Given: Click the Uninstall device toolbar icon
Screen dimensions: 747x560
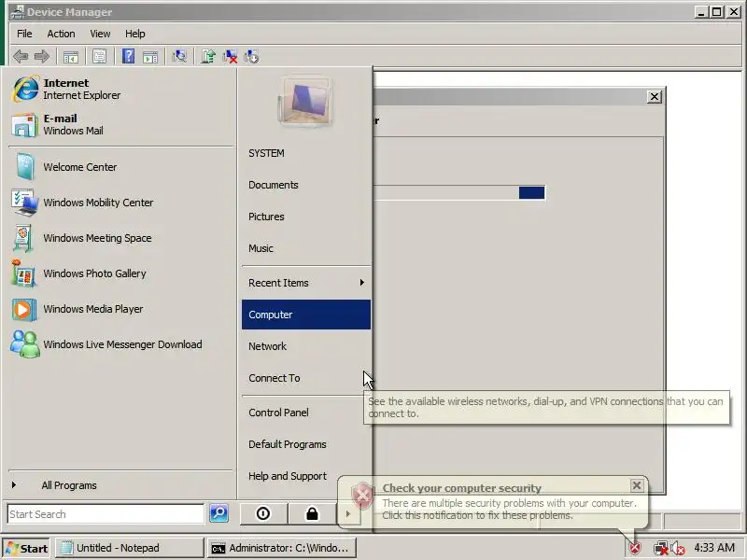Looking at the screenshot, I should (x=230, y=57).
